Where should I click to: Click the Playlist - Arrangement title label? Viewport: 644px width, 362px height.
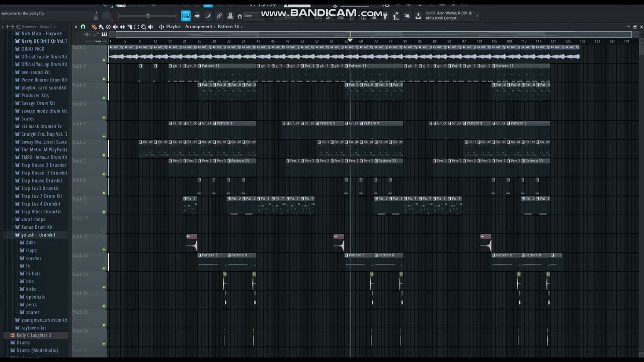click(189, 27)
